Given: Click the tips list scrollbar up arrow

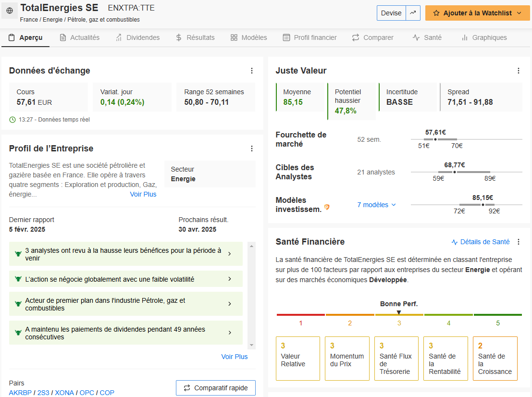Looking at the screenshot, I should 252,246.
